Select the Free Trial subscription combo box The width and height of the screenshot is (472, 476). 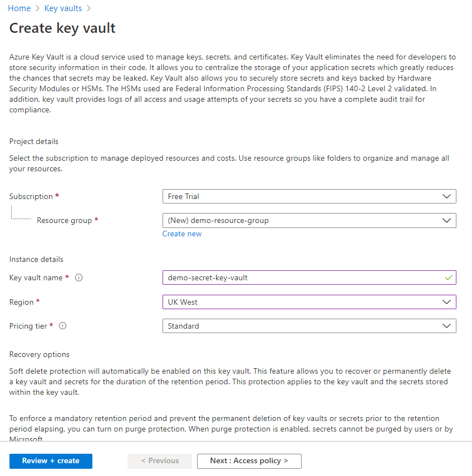[309, 196]
